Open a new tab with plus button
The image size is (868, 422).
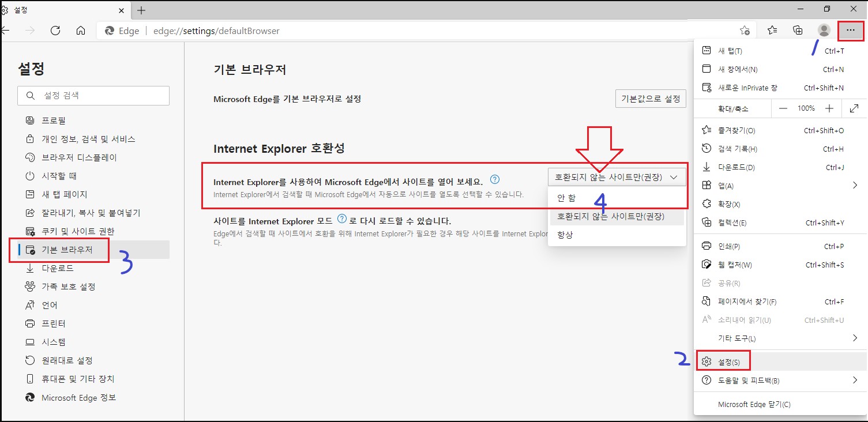tap(141, 10)
